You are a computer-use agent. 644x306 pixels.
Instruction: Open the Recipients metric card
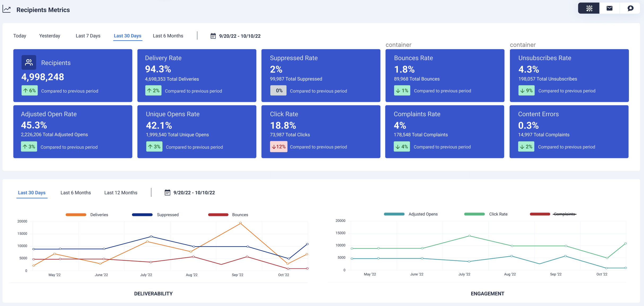coord(73,75)
